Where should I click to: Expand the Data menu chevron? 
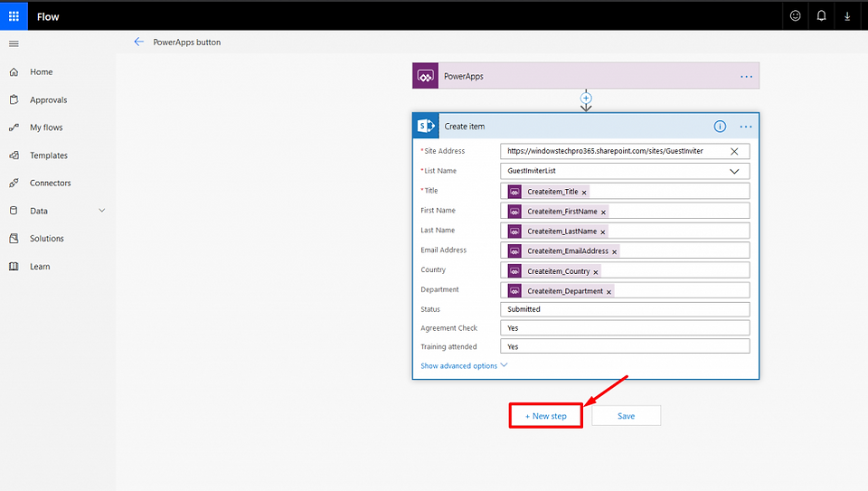pyautogui.click(x=102, y=211)
